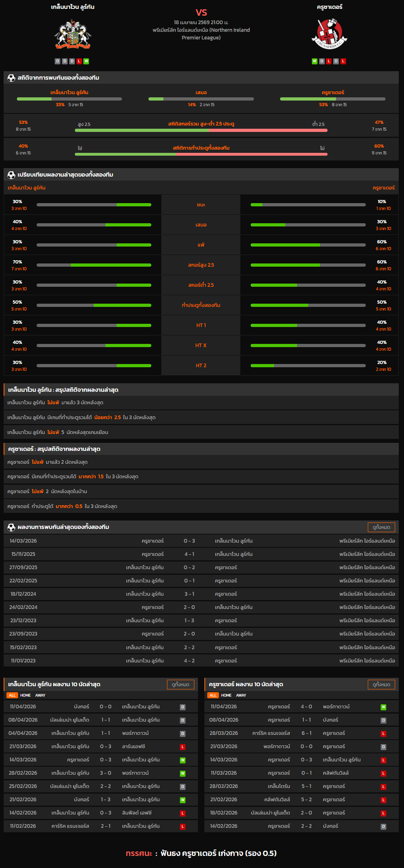Click red L badge under Glenavon crest

pyautogui.click(x=79, y=61)
